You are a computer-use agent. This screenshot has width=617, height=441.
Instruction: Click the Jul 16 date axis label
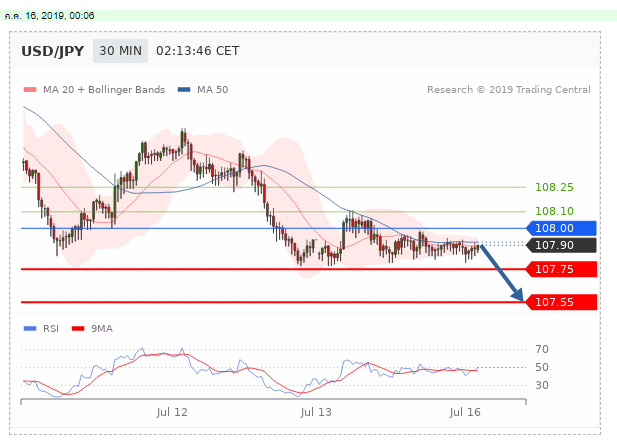click(465, 412)
